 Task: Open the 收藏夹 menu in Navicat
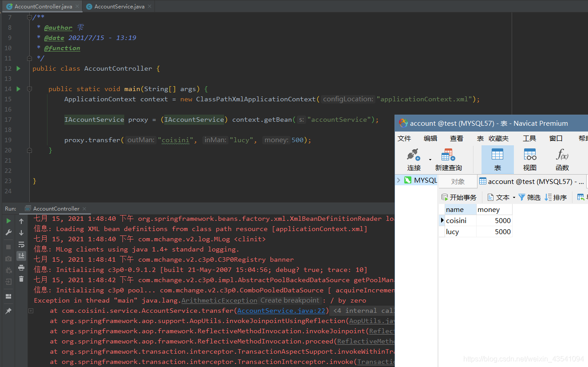(x=499, y=138)
